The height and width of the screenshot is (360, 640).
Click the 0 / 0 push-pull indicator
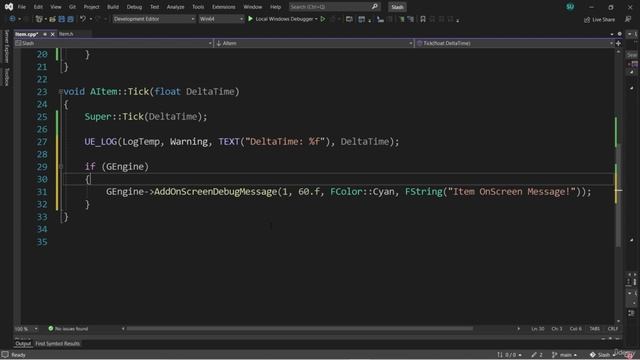[509, 355]
